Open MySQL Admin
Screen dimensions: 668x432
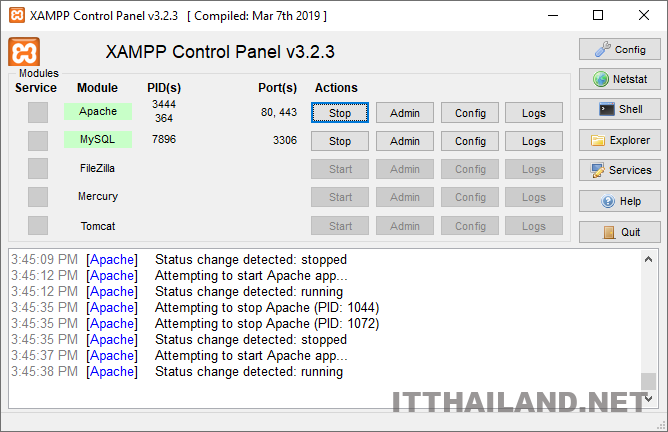click(x=405, y=141)
